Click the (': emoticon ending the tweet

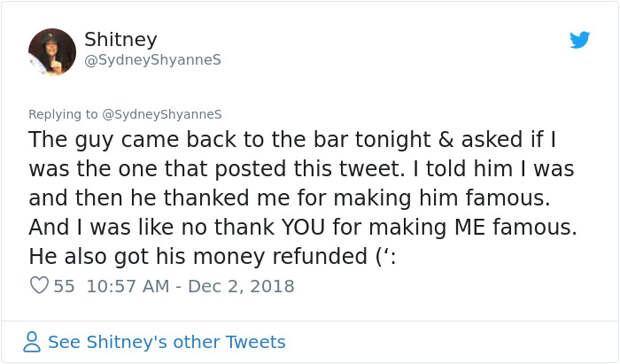click(x=385, y=257)
